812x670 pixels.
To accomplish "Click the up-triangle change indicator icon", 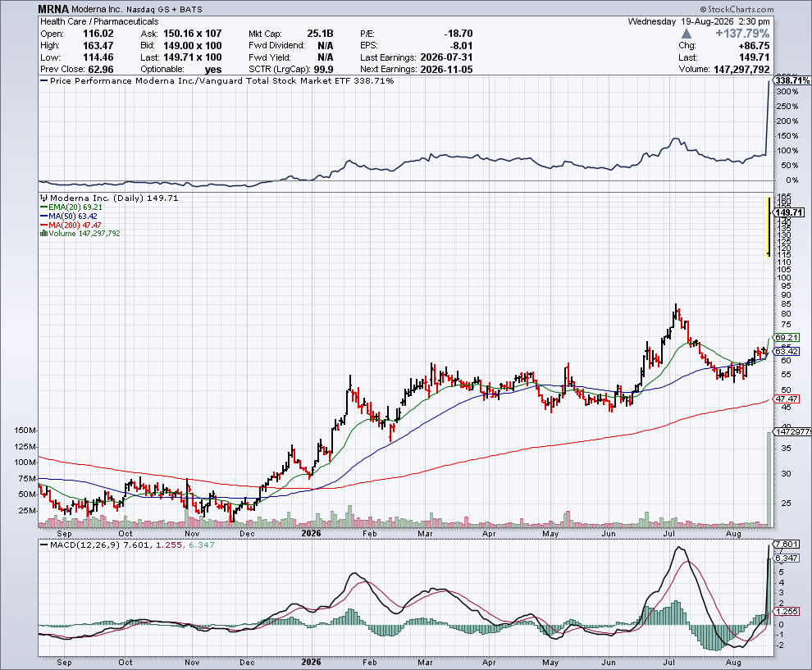I will [x=687, y=34].
